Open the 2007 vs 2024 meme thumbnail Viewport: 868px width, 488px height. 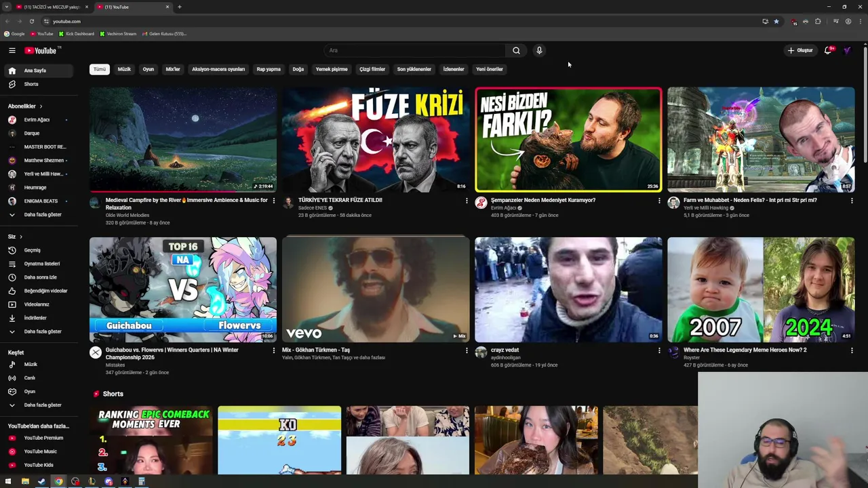click(761, 289)
